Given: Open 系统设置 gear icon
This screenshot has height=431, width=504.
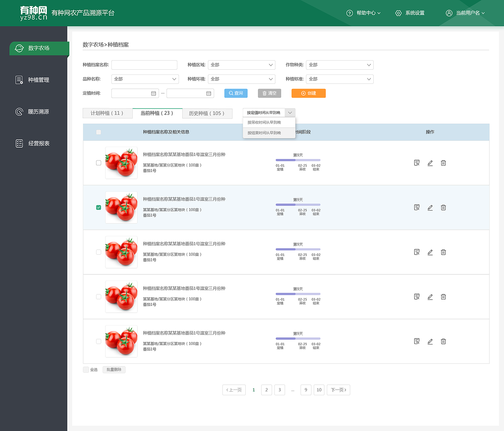Looking at the screenshot, I should coord(398,13).
